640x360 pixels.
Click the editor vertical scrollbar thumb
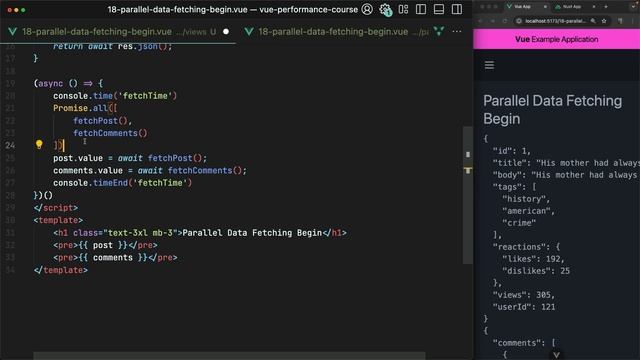(468, 195)
